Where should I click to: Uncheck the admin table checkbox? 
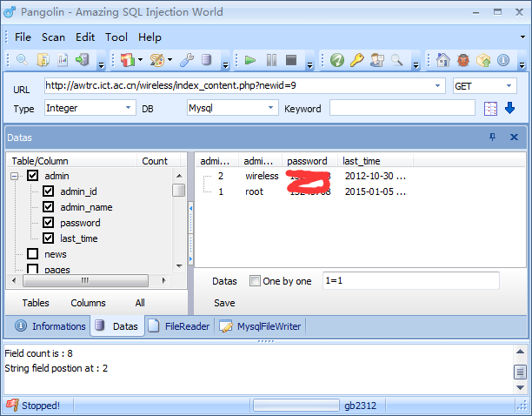(32, 176)
